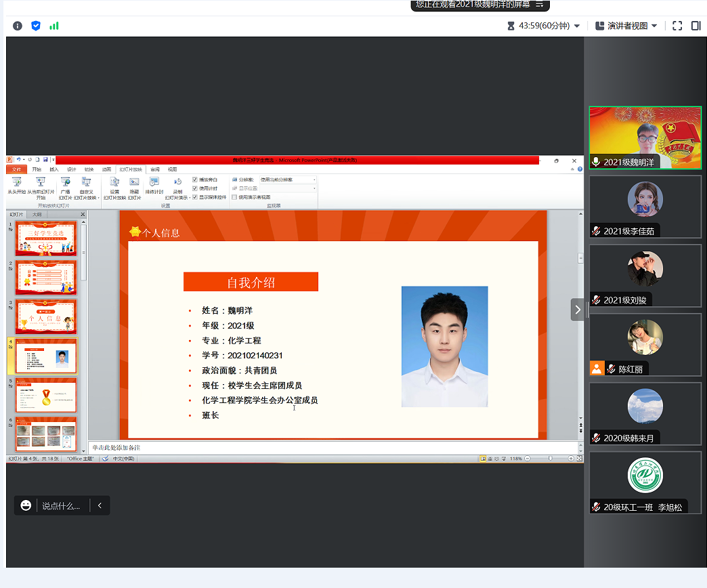
Task: Click the 隐藏幻灯片 hide slide icon
Action: coord(134,182)
